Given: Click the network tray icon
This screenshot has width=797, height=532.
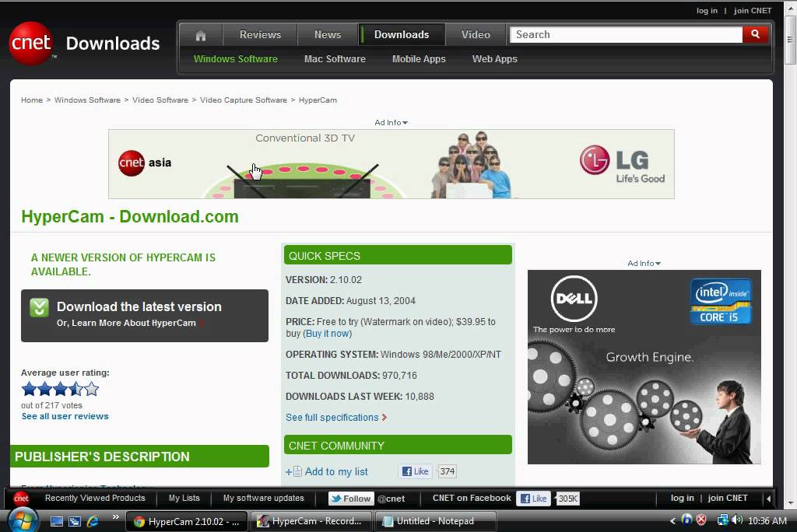Looking at the screenshot, I should point(722,520).
